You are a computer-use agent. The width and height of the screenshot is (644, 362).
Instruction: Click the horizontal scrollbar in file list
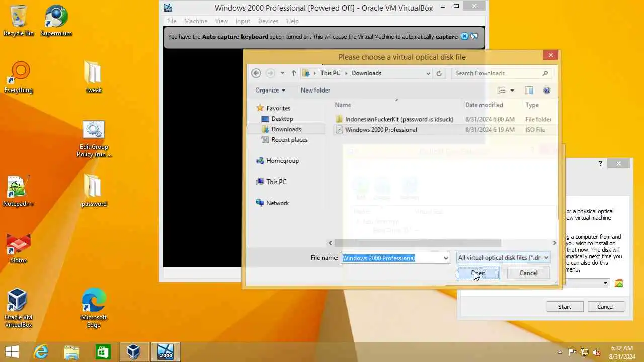[x=417, y=243]
